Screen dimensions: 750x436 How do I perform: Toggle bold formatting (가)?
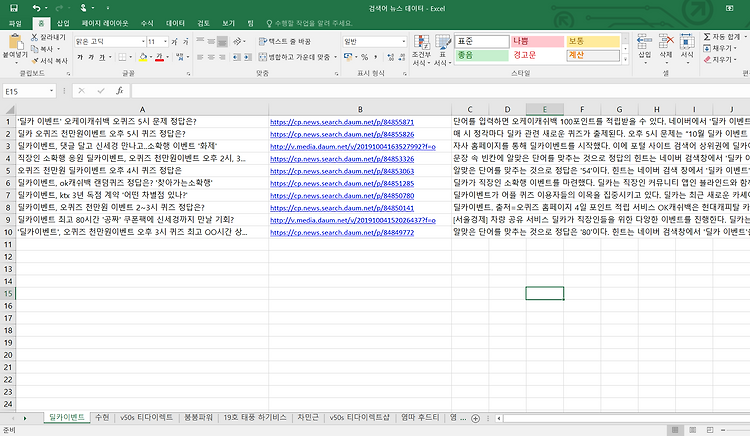[80, 57]
